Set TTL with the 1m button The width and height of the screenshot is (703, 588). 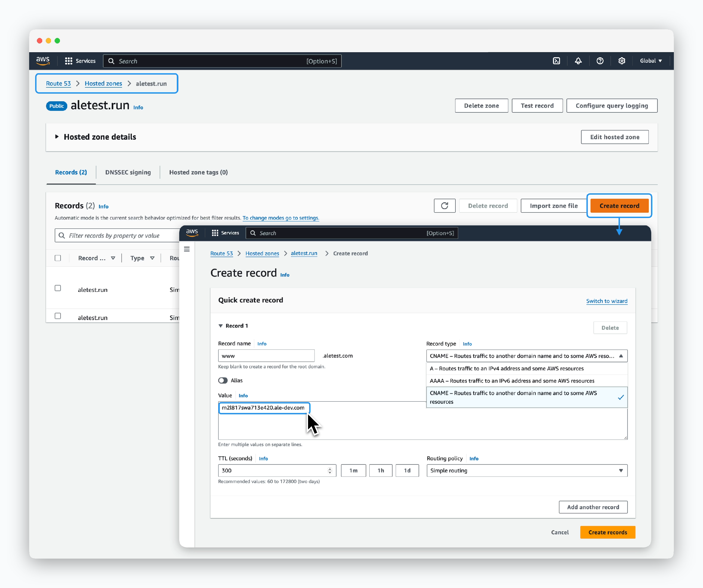(353, 470)
